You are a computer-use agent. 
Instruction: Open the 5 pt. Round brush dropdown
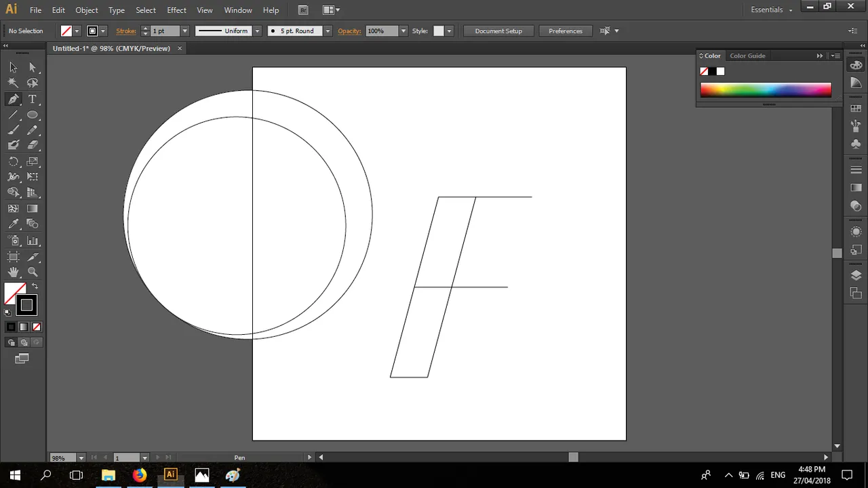[328, 31]
